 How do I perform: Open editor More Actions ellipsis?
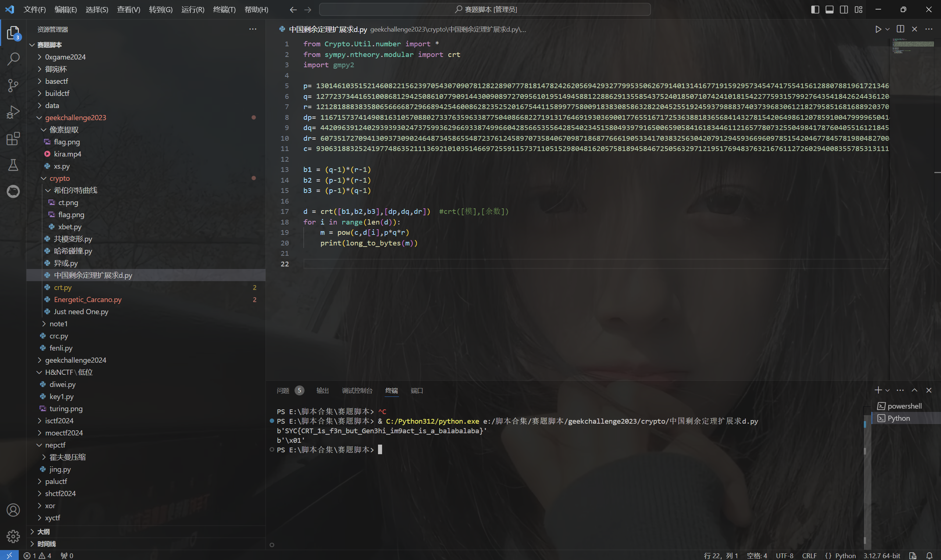tap(929, 29)
